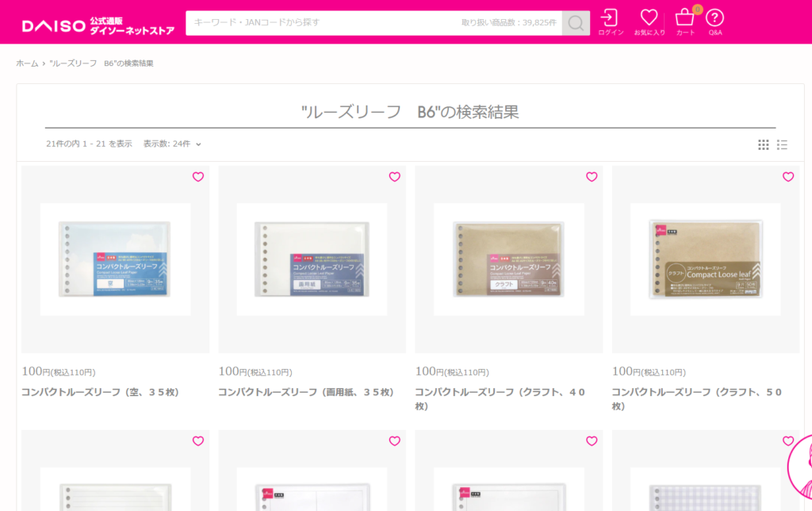812x511 pixels.
Task: Click the "ルーズリーフ B6"の検索結果 page heading
Action: 410,111
